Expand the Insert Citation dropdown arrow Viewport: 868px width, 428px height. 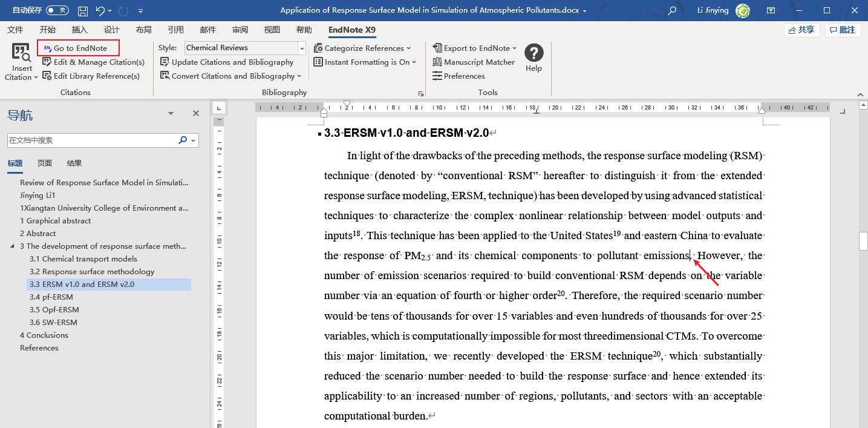pyautogui.click(x=36, y=77)
